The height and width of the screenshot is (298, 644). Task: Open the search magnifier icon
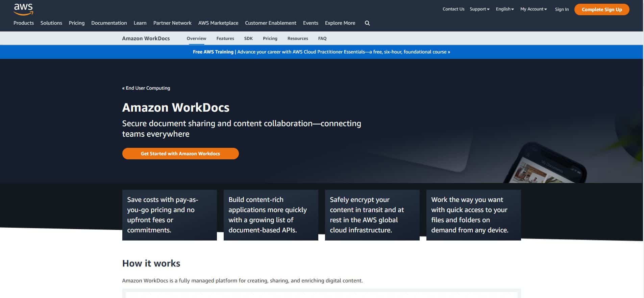pyautogui.click(x=367, y=23)
